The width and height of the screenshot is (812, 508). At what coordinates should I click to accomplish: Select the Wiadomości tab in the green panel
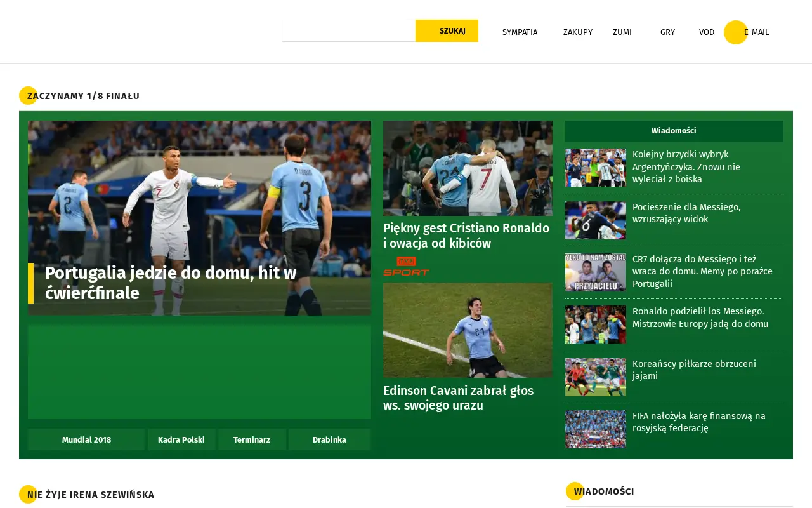coord(674,131)
